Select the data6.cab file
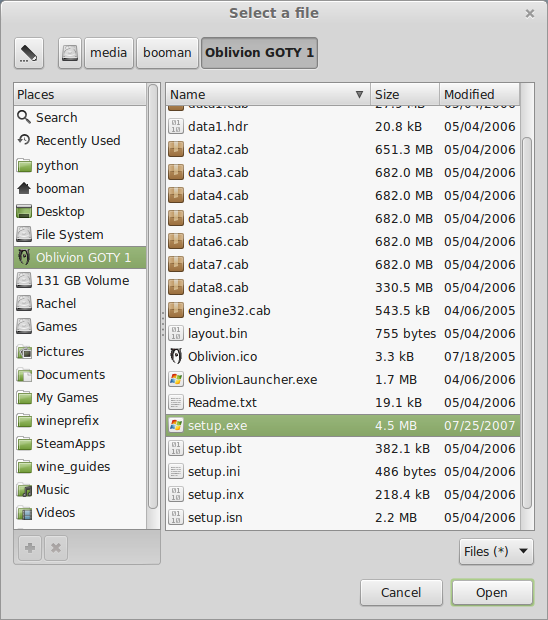This screenshot has width=548, height=620. [x=343, y=241]
